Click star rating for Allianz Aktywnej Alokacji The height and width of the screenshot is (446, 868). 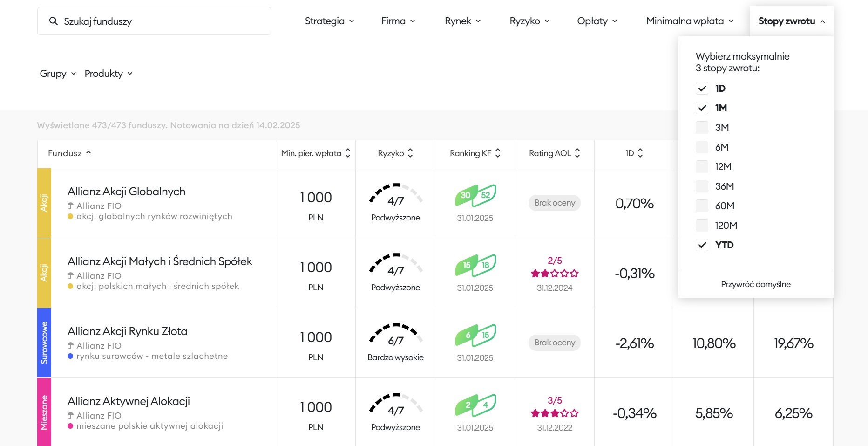tap(554, 413)
